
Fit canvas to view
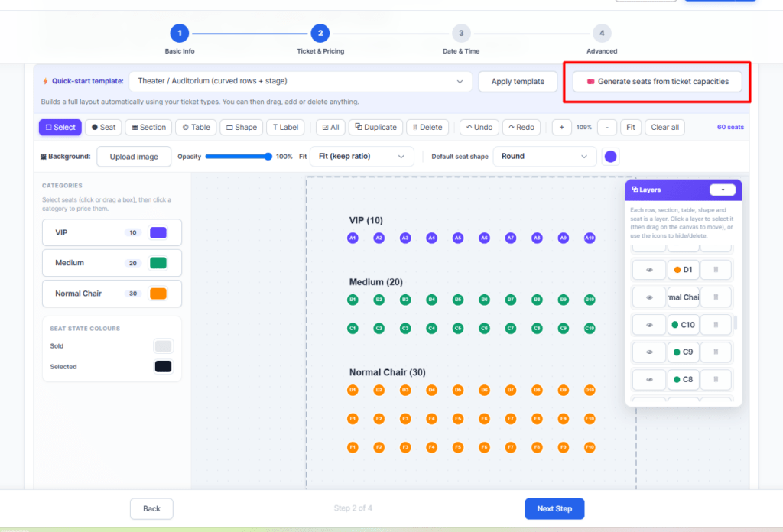(x=631, y=127)
